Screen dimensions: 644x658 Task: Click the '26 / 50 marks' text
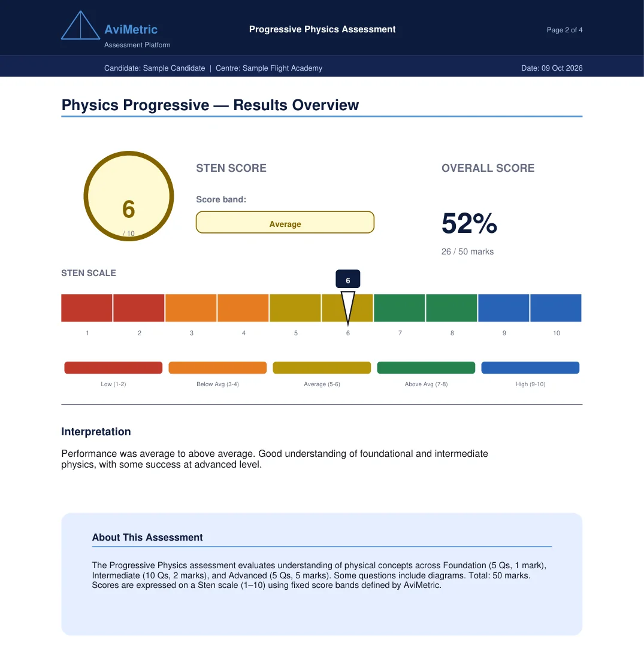click(467, 251)
